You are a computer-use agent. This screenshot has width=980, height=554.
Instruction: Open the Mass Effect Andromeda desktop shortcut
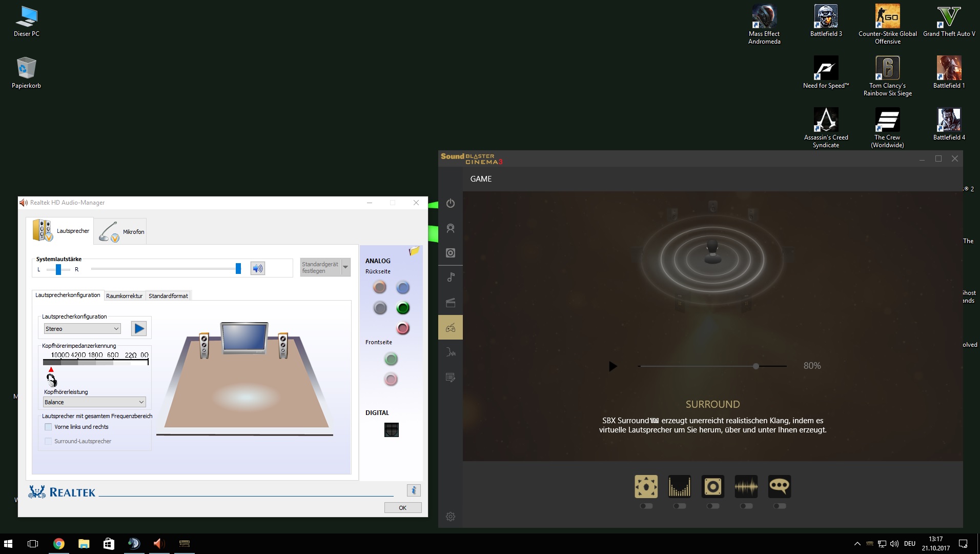[764, 25]
